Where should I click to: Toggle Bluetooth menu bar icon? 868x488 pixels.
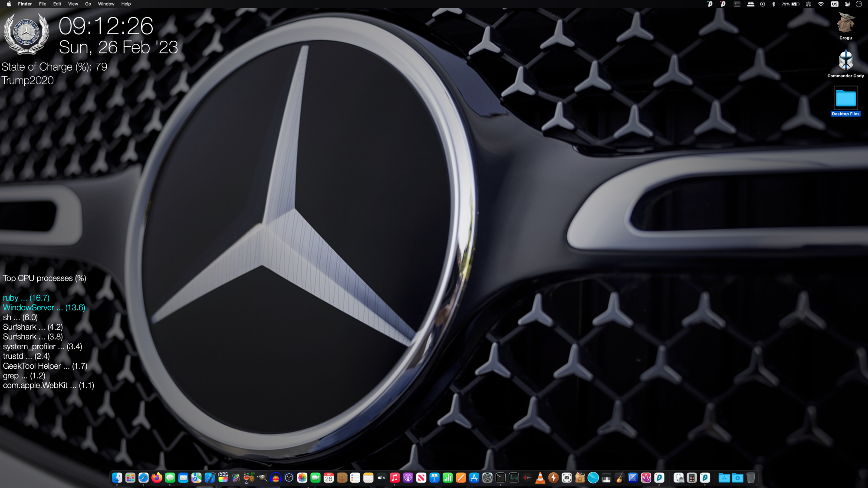tap(773, 4)
